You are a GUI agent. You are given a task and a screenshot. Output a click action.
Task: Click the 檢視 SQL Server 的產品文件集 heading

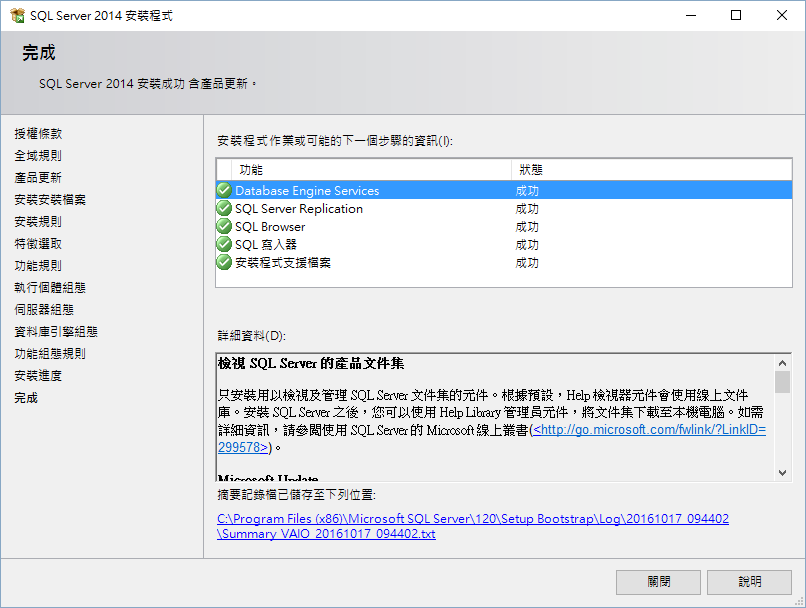coord(311,363)
